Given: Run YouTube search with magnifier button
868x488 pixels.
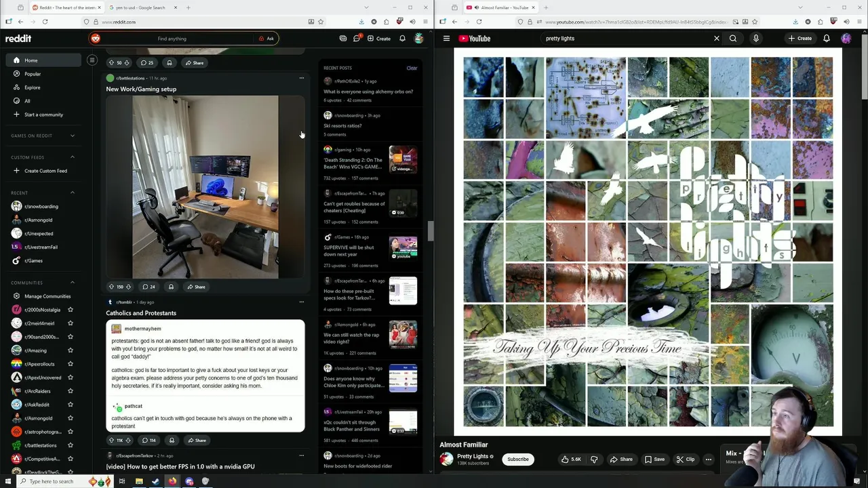Looking at the screenshot, I should tap(733, 39).
